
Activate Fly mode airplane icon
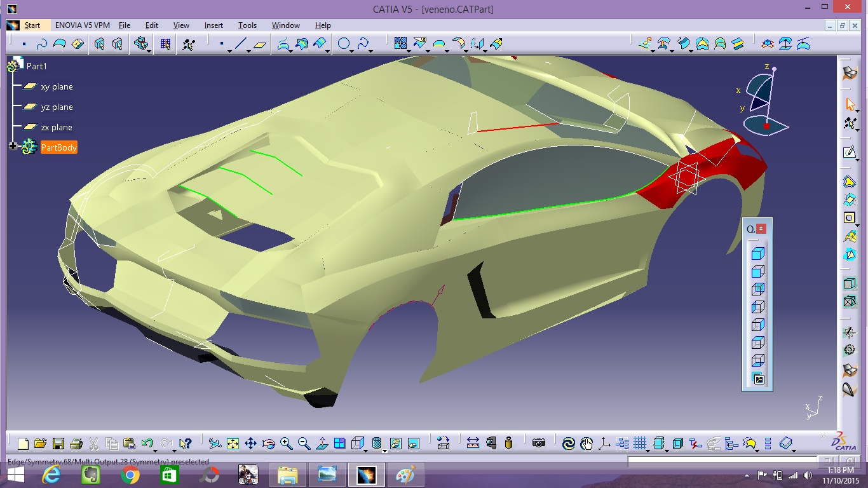tap(215, 443)
